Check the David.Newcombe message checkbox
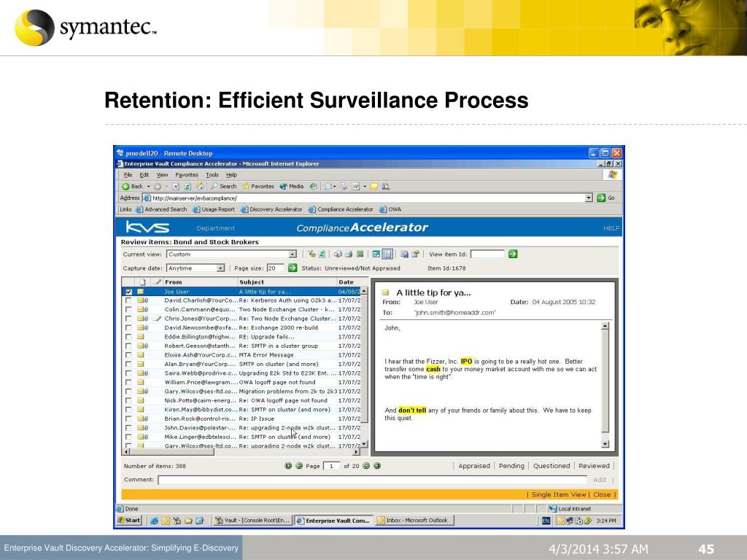The image size is (747, 560). [x=128, y=327]
